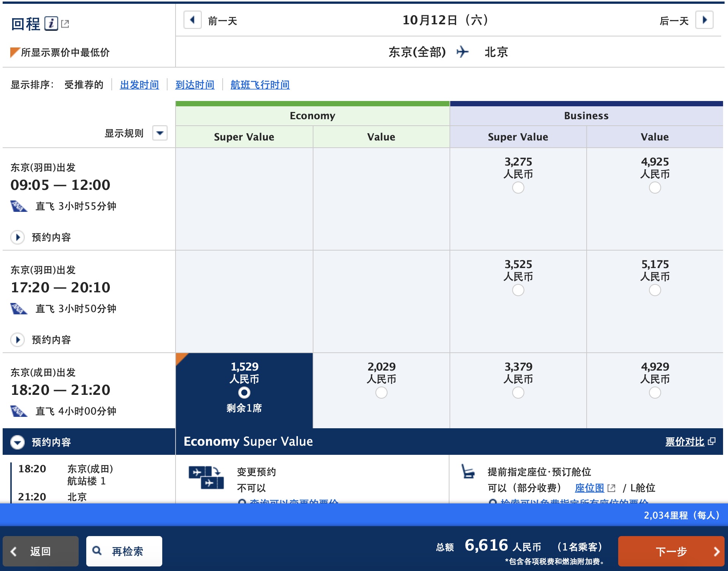Screen dimensions: 728x571
Task: Click Business Value column header
Action: click(x=655, y=137)
